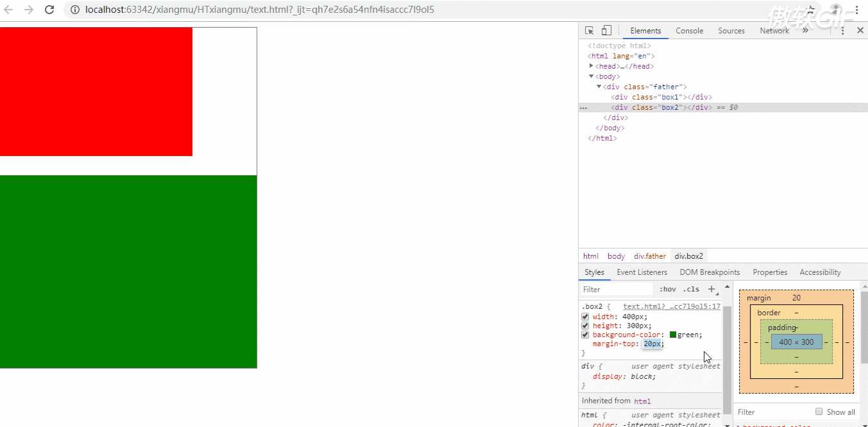The height and width of the screenshot is (427, 868).
Task: Open the Event Listeners tab
Action: pyautogui.click(x=642, y=272)
